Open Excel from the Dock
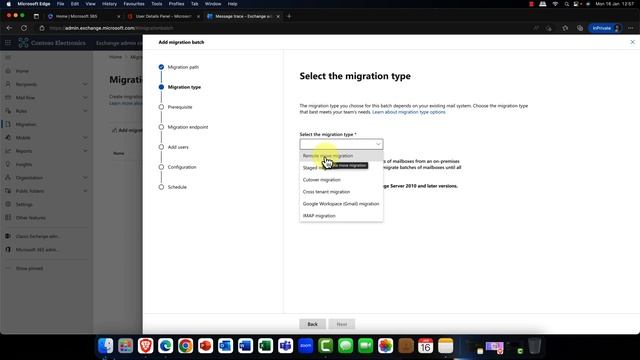This screenshot has width=640, height=360. [265, 346]
